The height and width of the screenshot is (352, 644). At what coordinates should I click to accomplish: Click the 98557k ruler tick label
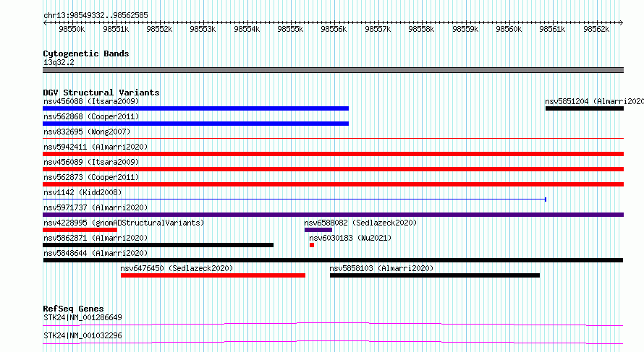(378, 30)
